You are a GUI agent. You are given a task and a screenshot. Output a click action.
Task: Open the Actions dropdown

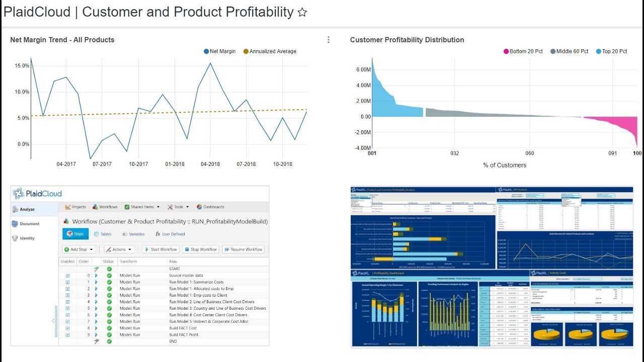click(119, 249)
